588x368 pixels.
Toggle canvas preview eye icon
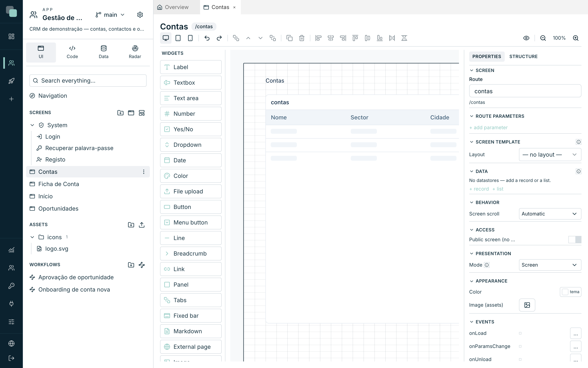click(x=526, y=38)
